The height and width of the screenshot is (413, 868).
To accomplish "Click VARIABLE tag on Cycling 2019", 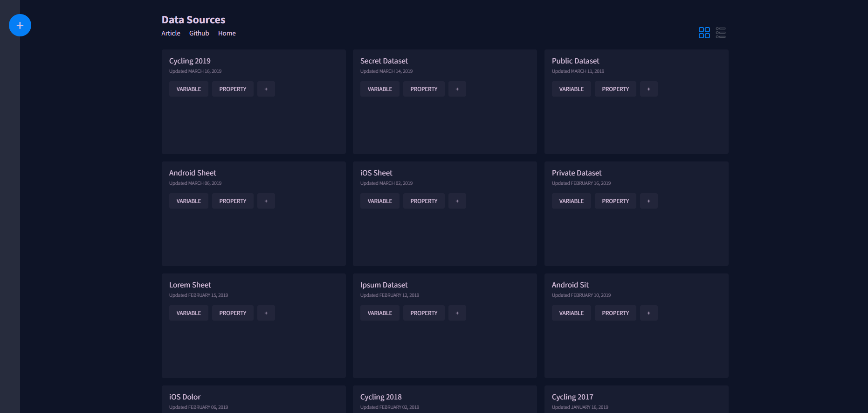I will click(x=189, y=89).
